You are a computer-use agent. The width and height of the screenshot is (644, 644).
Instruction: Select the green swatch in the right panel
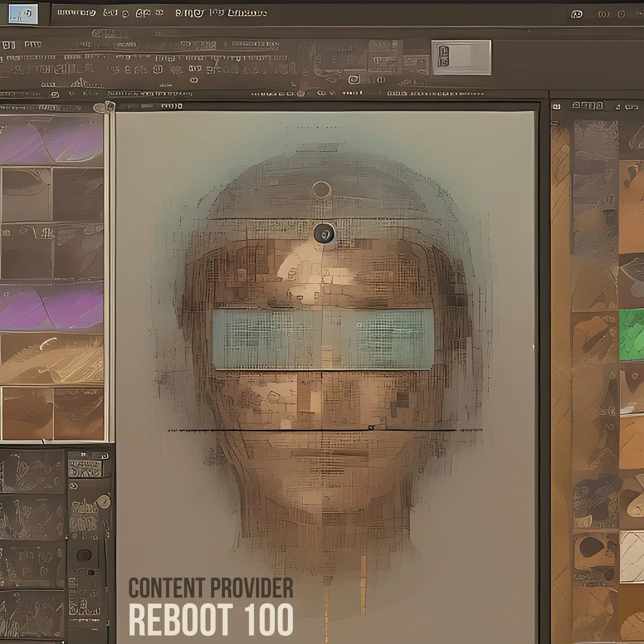coord(631,334)
